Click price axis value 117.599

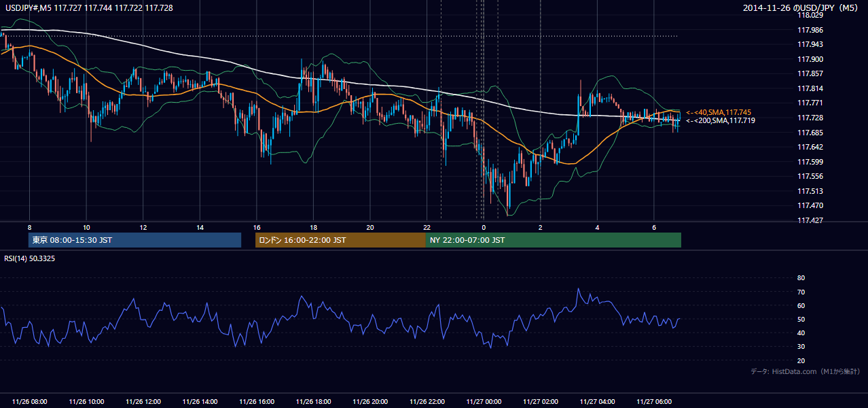click(810, 162)
